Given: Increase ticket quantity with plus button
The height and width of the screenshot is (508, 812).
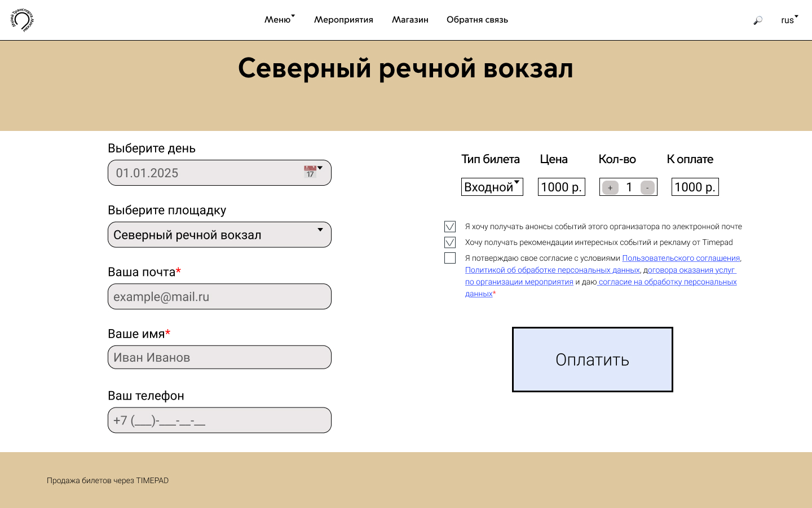Looking at the screenshot, I should coord(610,187).
